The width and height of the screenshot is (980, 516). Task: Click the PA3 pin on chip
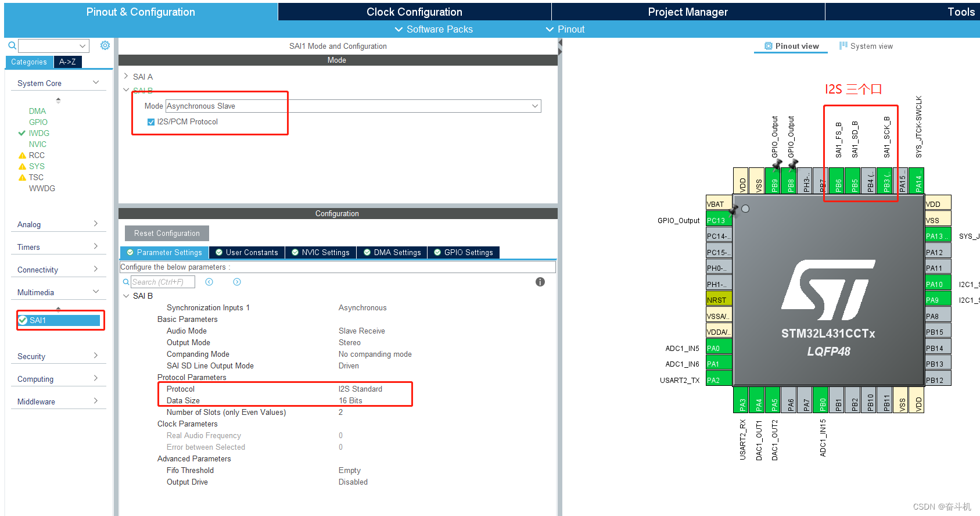[x=741, y=400]
